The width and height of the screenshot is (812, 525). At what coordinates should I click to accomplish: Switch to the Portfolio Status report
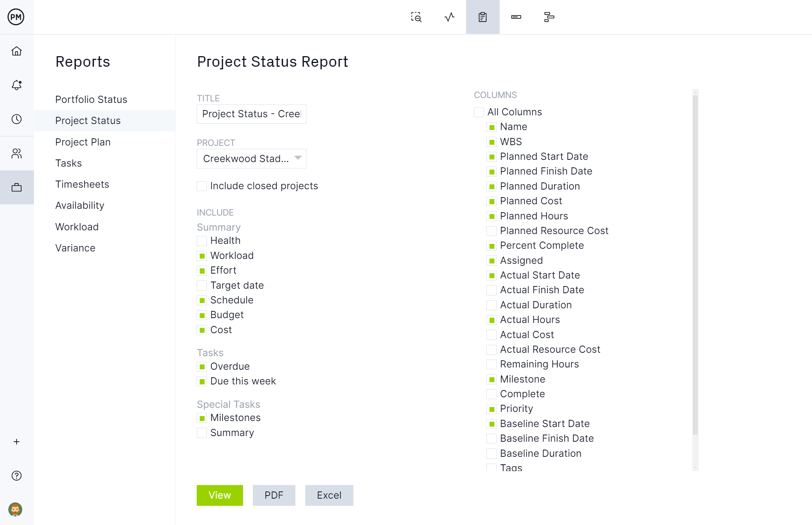coord(91,99)
